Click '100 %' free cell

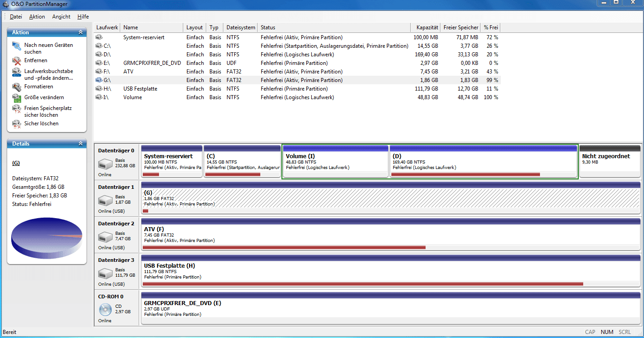[491, 97]
